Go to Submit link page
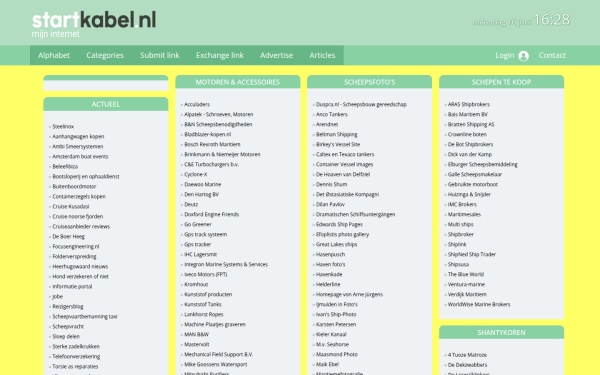 (x=160, y=55)
